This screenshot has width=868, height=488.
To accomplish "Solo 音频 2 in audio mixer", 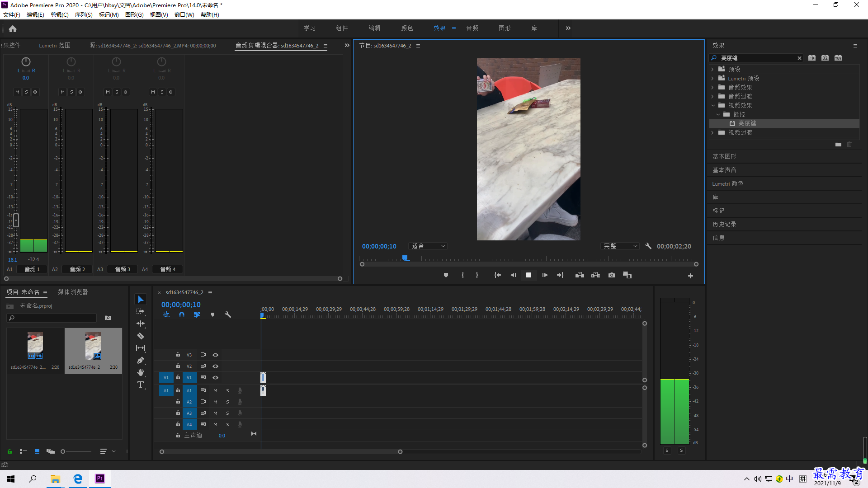I will [x=71, y=92].
